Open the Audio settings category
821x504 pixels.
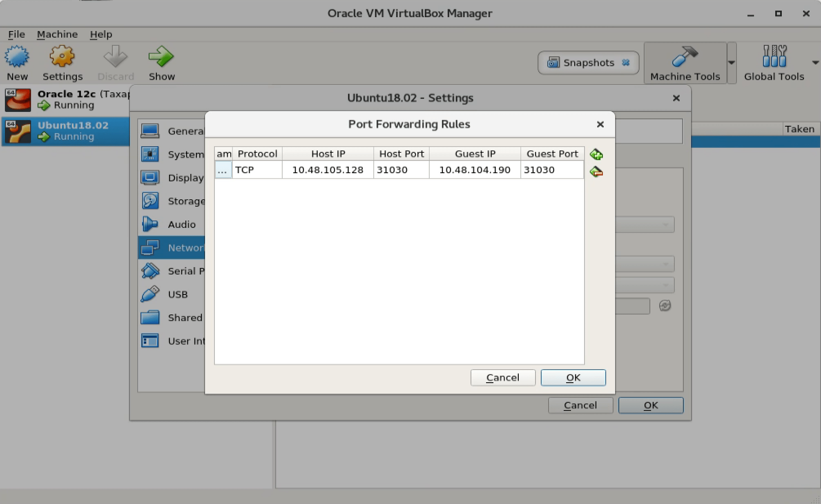(172, 224)
